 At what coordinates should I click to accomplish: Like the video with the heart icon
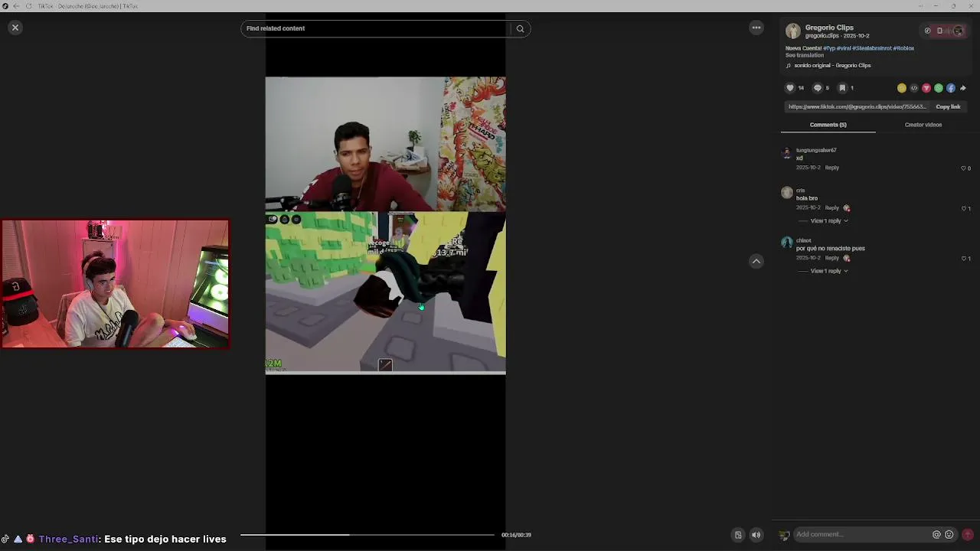pos(790,88)
